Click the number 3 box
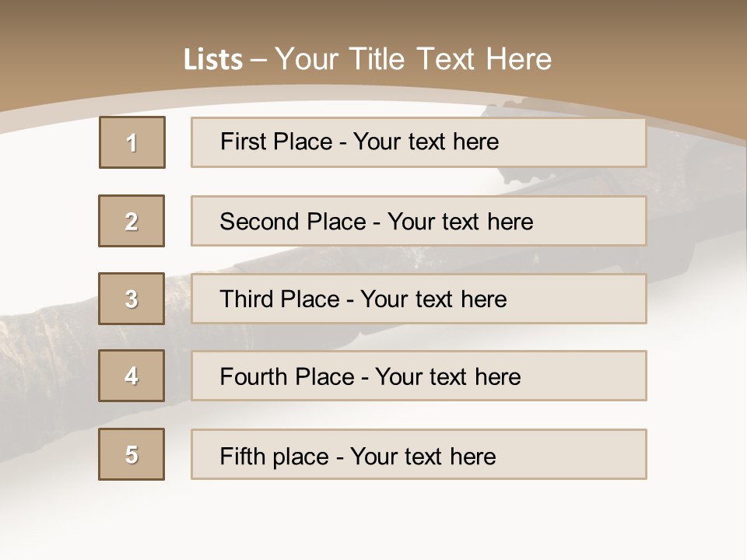The width and height of the screenshot is (747, 560). [x=132, y=299]
